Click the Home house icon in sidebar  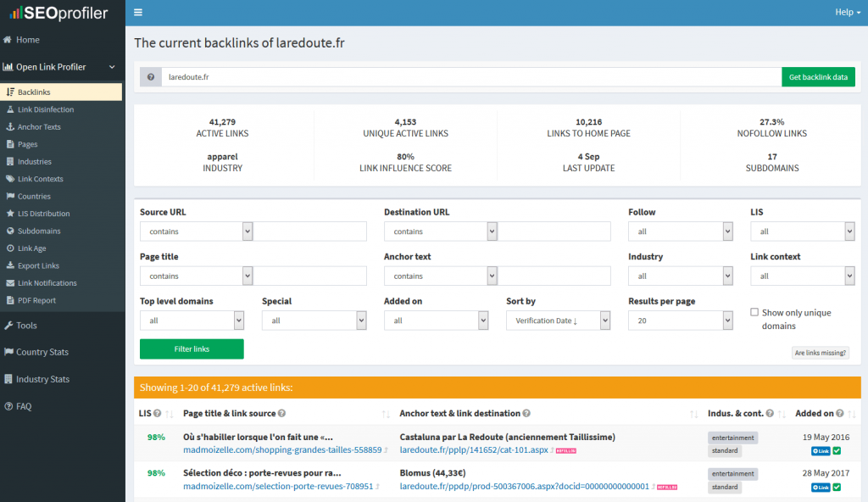click(8, 40)
